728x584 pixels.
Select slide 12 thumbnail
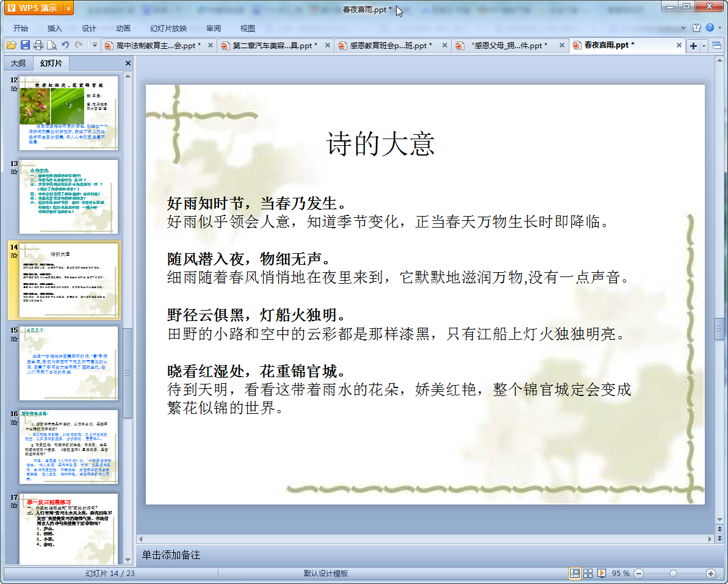click(68, 113)
